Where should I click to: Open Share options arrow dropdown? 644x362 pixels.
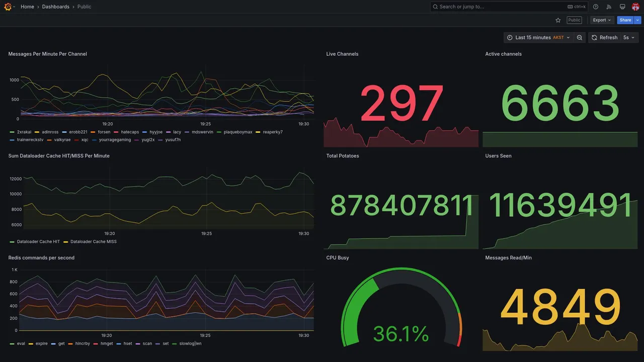[638, 20]
